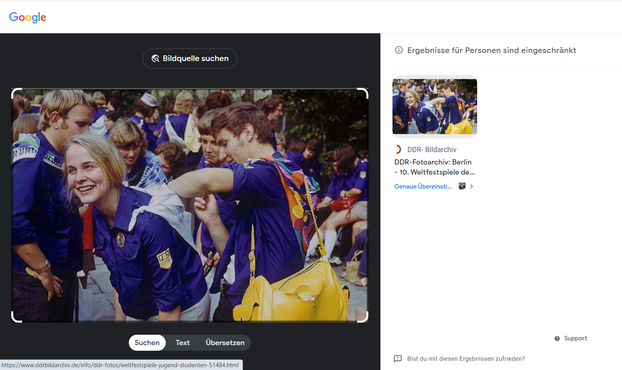The image size is (622, 370).
Task: Click the top-right crop corner handle
Action: (363, 94)
